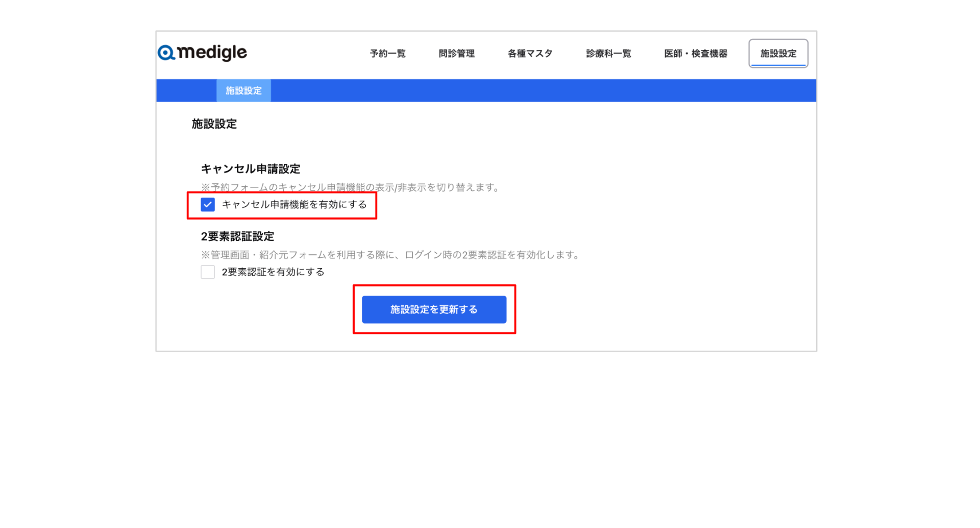Click the note under cancel request settings
980x528 pixels.
point(350,187)
